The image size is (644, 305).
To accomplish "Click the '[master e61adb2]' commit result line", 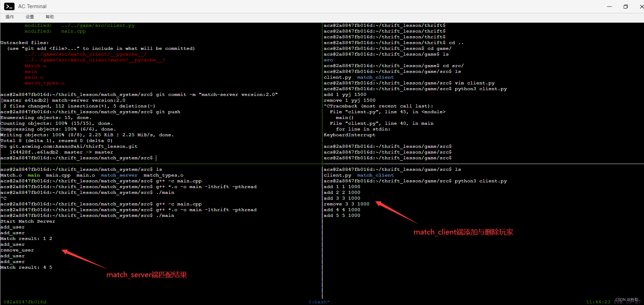I will pyautogui.click(x=63, y=100).
